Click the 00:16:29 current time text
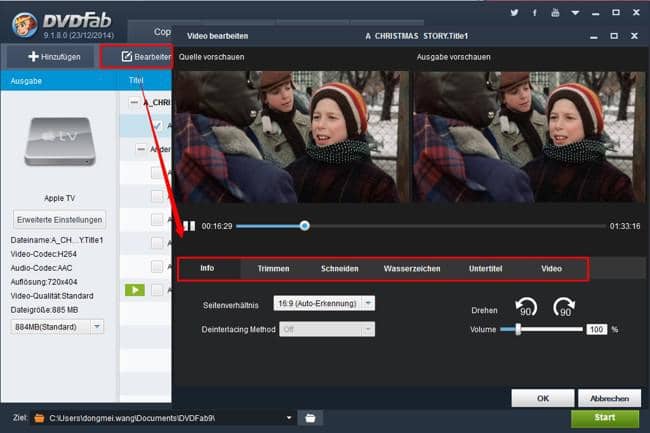 click(217, 226)
